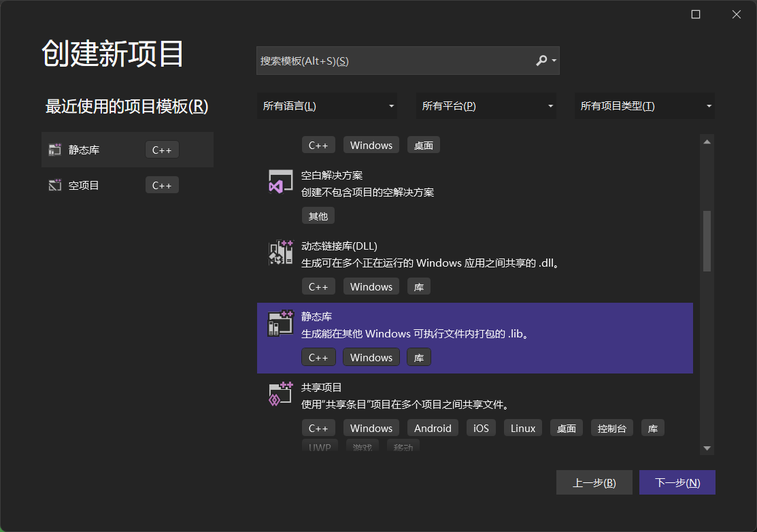The width and height of the screenshot is (757, 532).
Task: Maximize the Create New Project dialog
Action: (696, 14)
